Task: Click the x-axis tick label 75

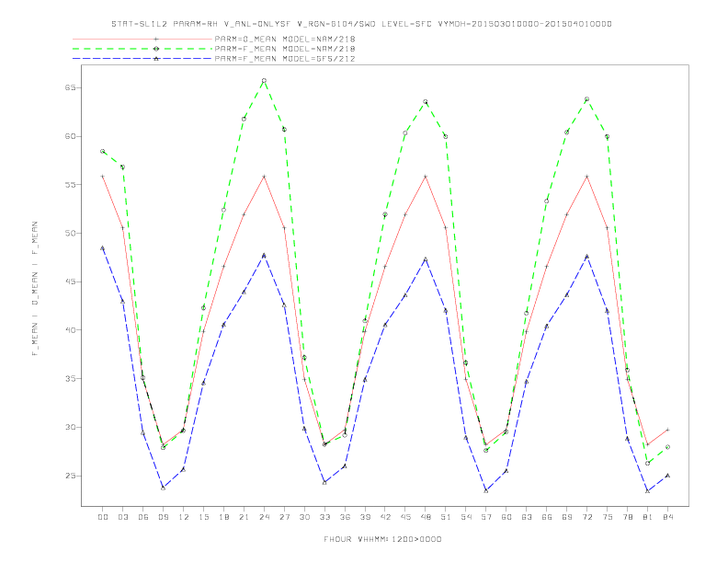Action: coord(608,517)
